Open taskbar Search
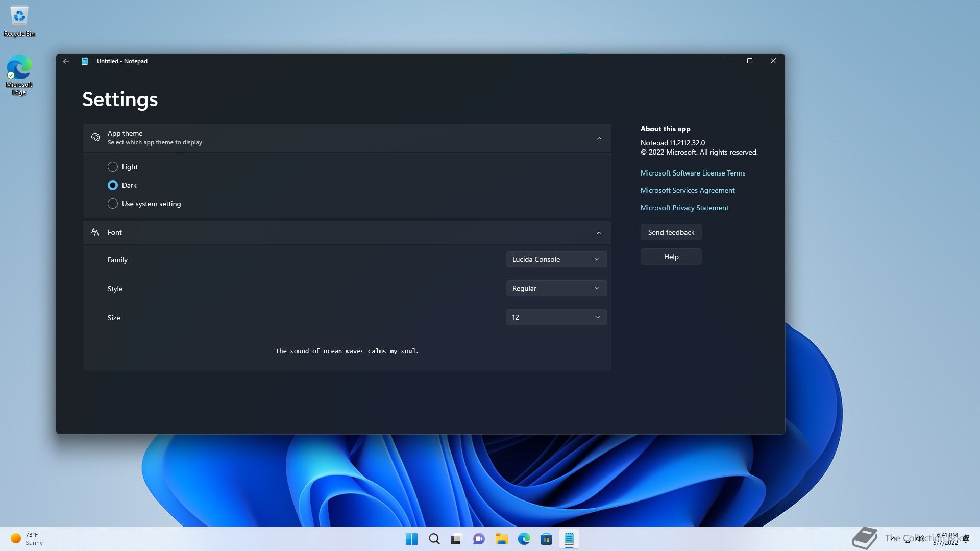This screenshot has height=551, width=980. [434, 539]
